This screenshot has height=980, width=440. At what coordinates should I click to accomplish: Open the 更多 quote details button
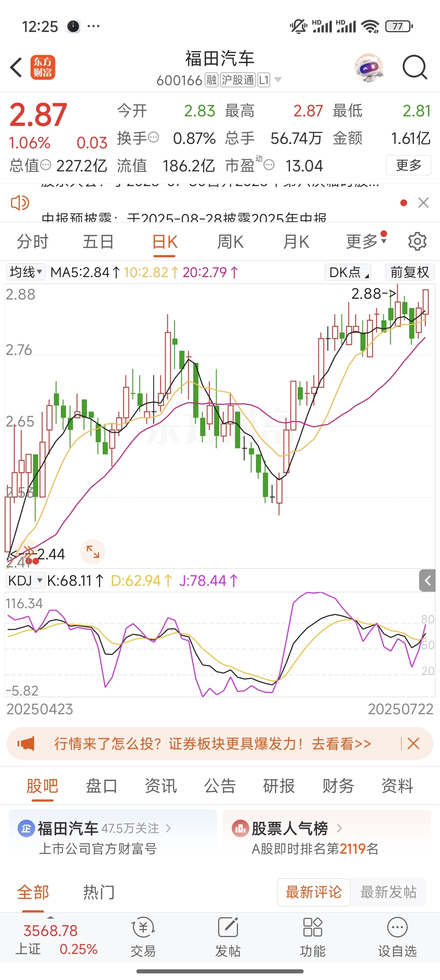(x=408, y=165)
